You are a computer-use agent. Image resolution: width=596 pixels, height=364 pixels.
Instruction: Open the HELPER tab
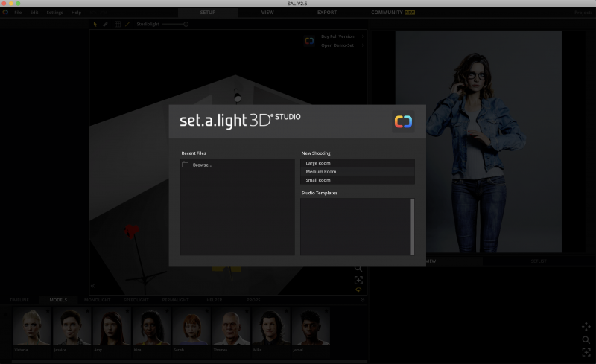[x=215, y=300]
